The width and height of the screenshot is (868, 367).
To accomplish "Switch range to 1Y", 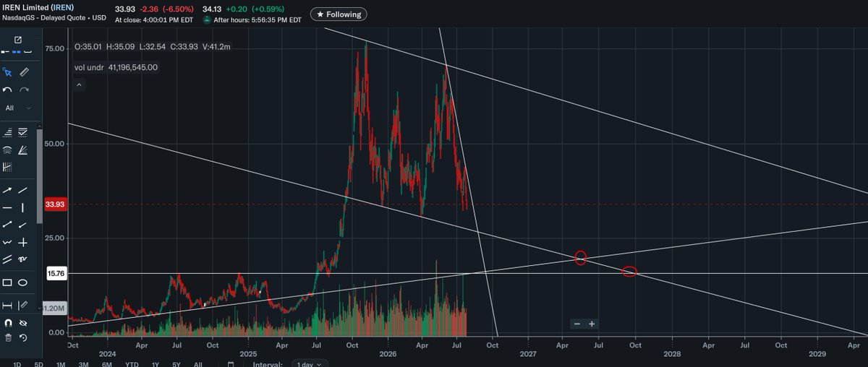I will 155,364.
